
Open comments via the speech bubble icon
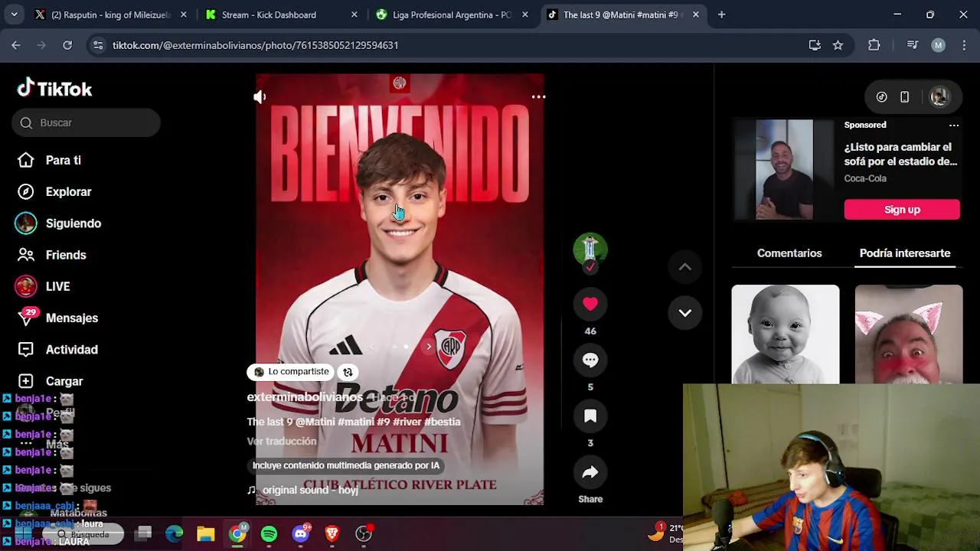click(590, 360)
